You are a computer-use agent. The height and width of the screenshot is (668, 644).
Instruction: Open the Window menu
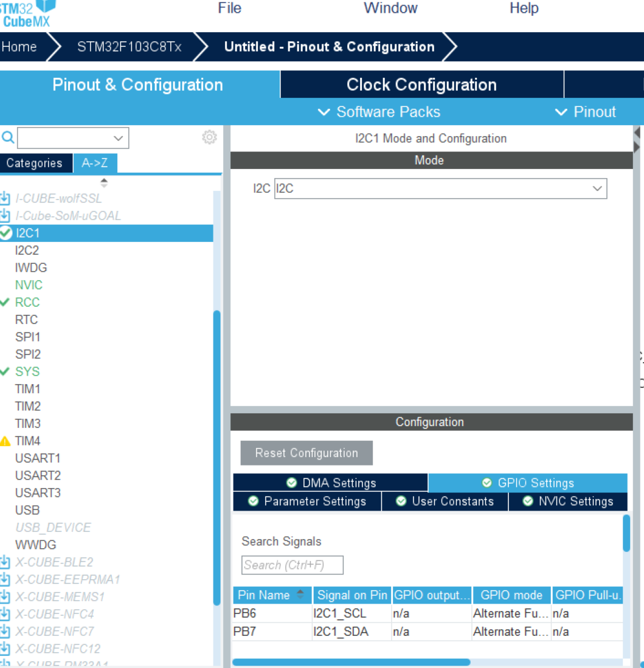[390, 8]
